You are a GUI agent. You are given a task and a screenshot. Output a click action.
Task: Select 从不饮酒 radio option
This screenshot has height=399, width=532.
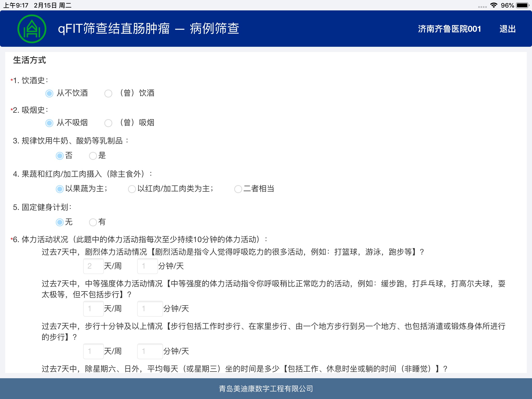point(49,93)
